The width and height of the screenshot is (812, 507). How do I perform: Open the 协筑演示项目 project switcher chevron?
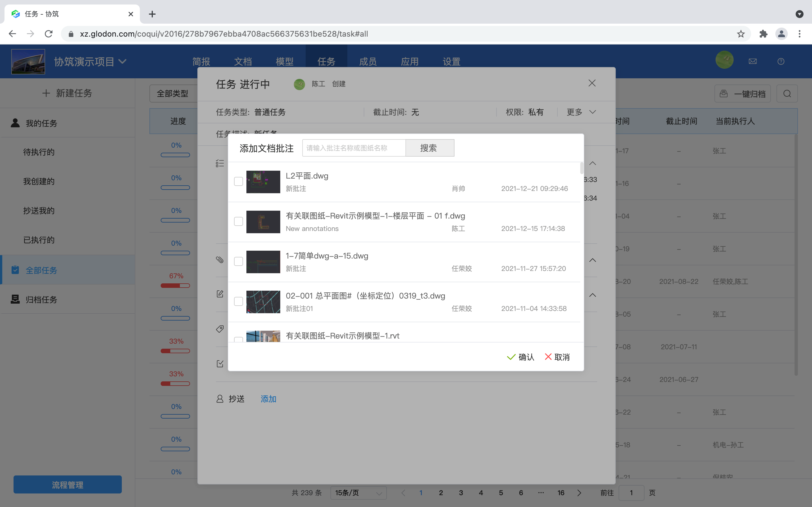pyautogui.click(x=123, y=61)
